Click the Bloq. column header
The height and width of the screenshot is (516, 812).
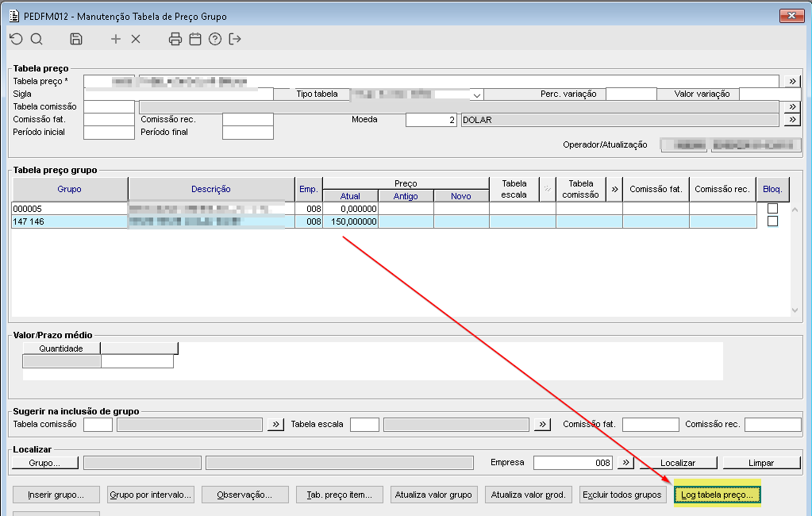coord(772,189)
